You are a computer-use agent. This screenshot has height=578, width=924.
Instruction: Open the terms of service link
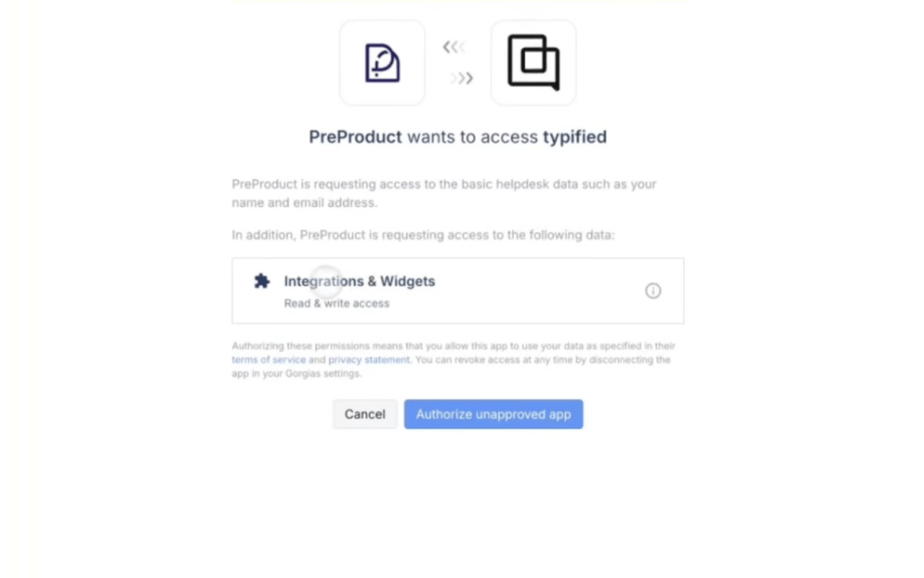point(268,359)
